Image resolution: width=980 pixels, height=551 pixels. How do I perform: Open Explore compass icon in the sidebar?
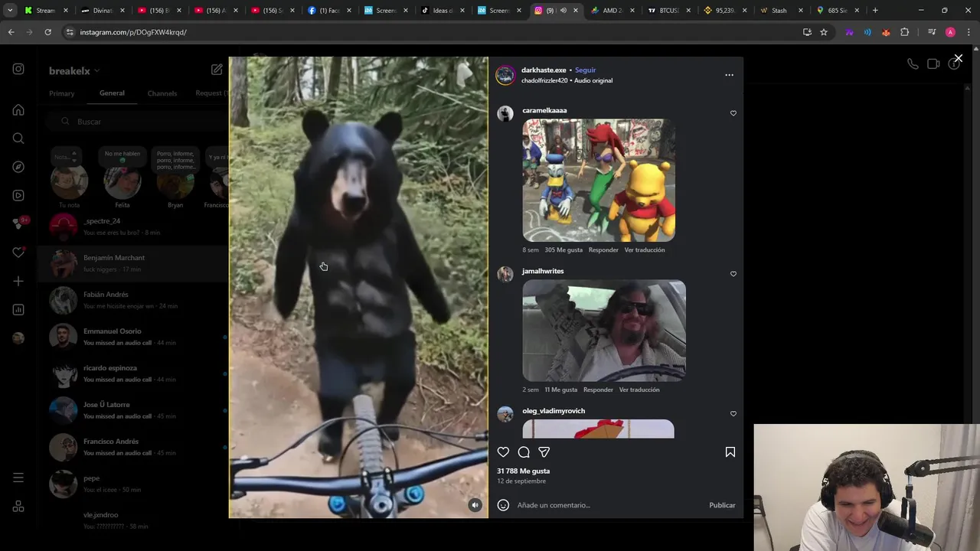tap(18, 167)
